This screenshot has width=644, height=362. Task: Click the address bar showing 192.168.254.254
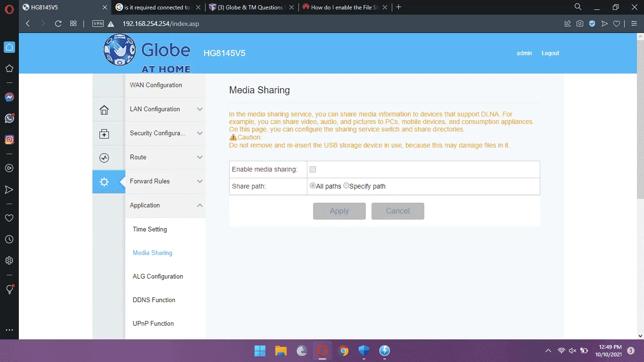161,24
